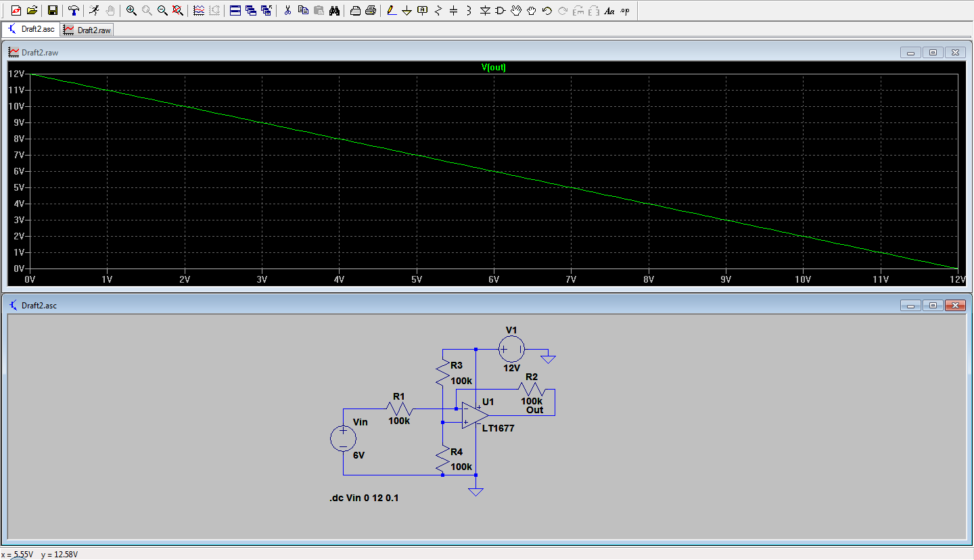Select the Draw Wire pencil tool
The width and height of the screenshot is (974, 560).
pos(391,11)
